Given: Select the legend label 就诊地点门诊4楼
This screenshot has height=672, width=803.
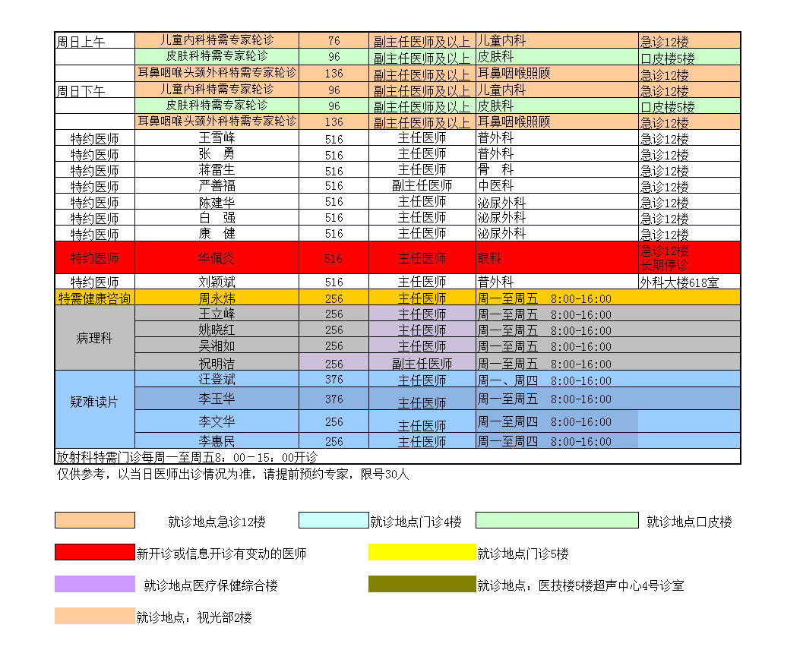Looking at the screenshot, I should pos(416,522).
